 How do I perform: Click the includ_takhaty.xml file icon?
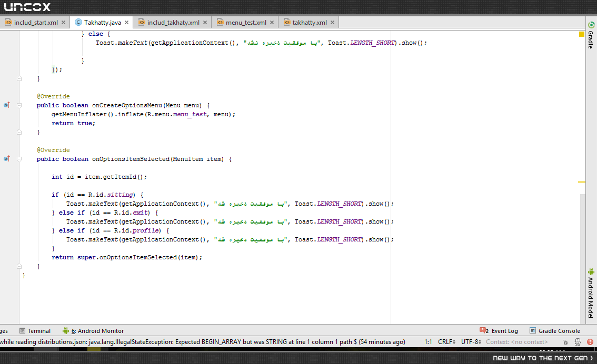point(142,23)
